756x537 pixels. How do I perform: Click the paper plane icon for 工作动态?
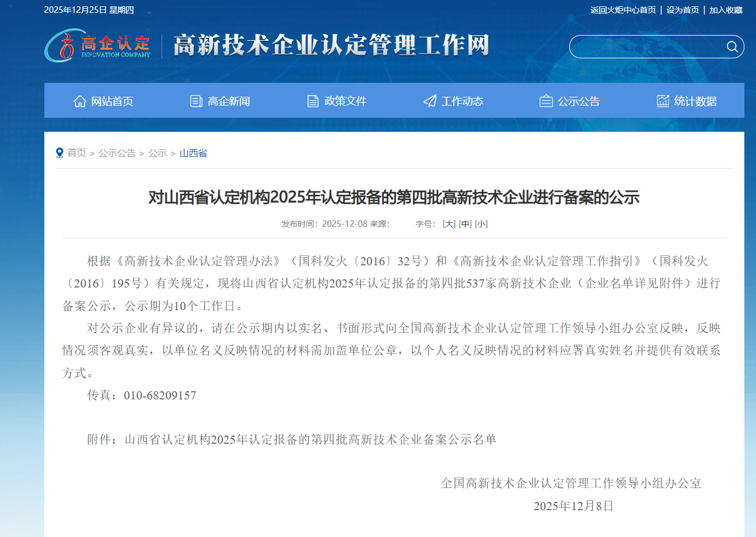[430, 100]
